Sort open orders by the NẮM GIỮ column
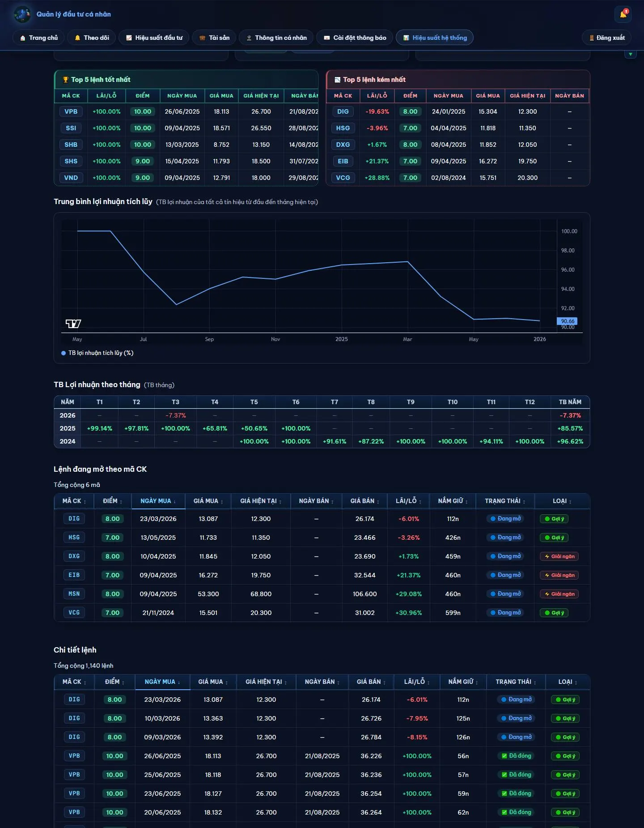 [453, 501]
